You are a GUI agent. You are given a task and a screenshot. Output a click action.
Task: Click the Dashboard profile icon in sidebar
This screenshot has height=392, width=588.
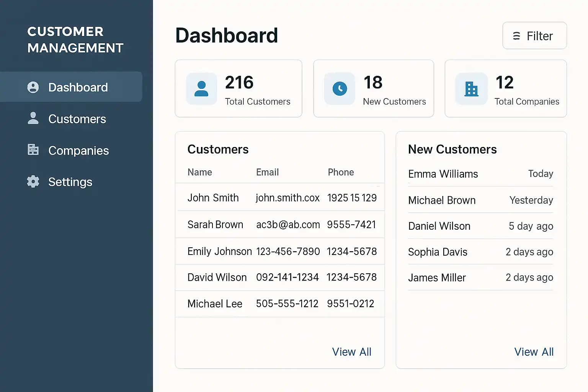coord(33,87)
